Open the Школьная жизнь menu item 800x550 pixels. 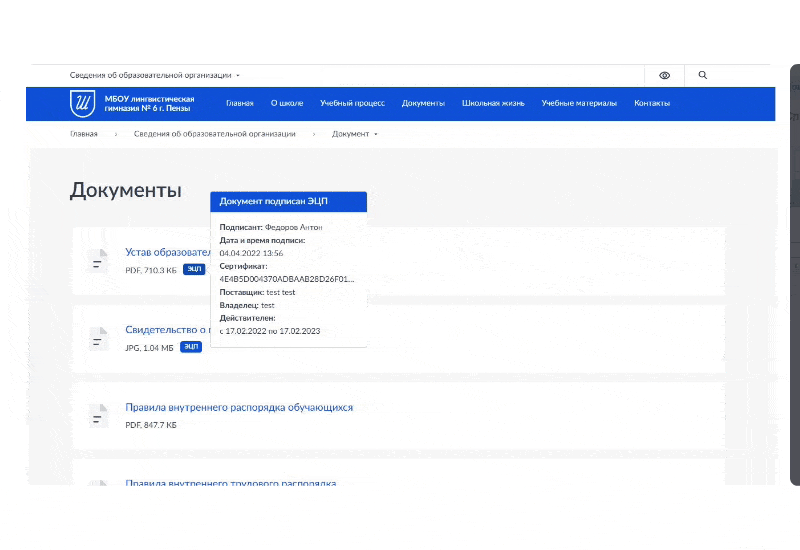[493, 103]
